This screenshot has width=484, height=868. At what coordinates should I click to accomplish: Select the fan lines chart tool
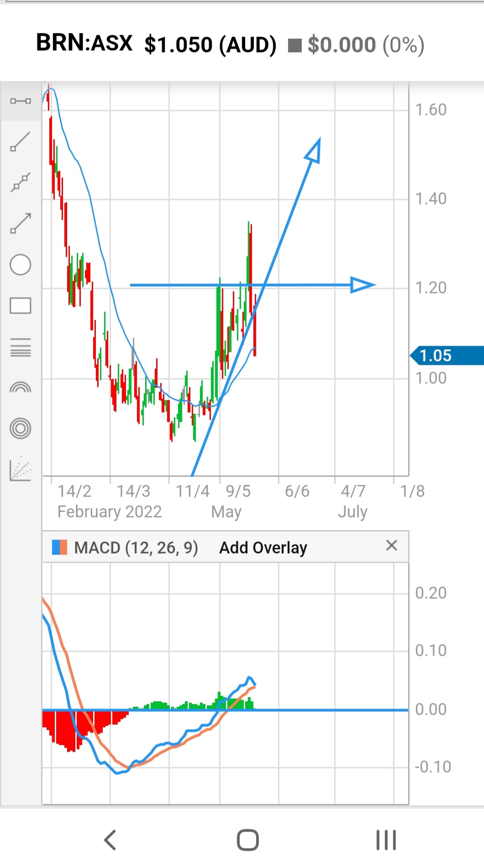21,468
